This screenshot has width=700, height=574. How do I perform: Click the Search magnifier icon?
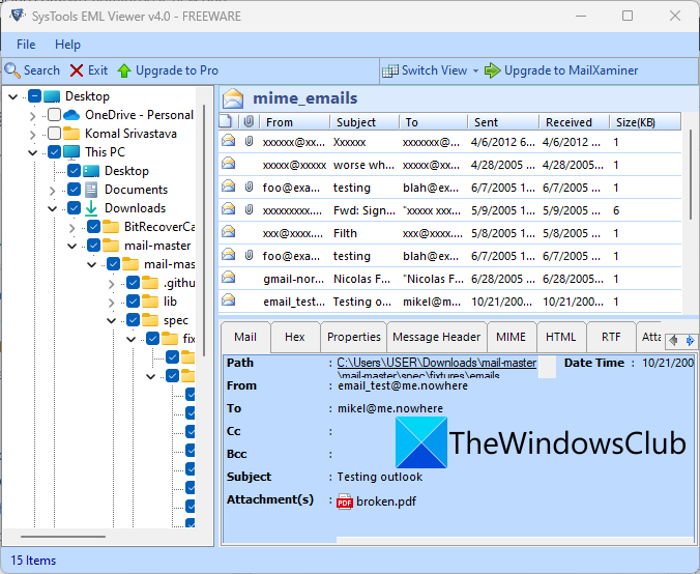[12, 71]
